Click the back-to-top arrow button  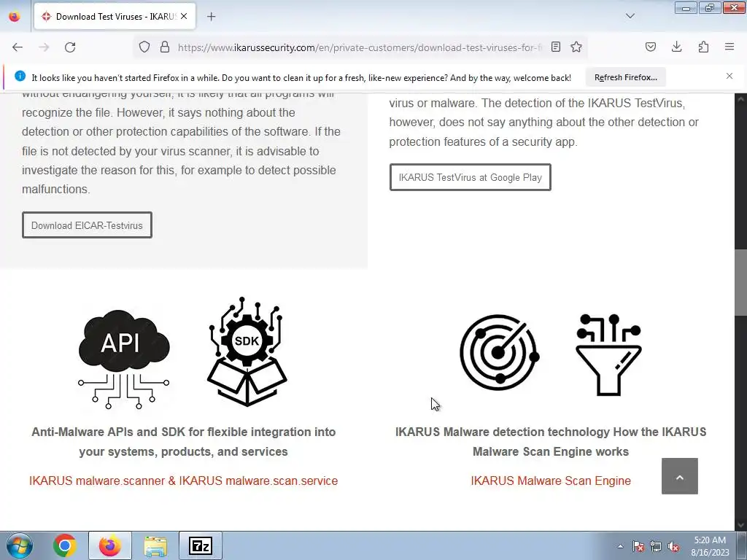pos(679,476)
